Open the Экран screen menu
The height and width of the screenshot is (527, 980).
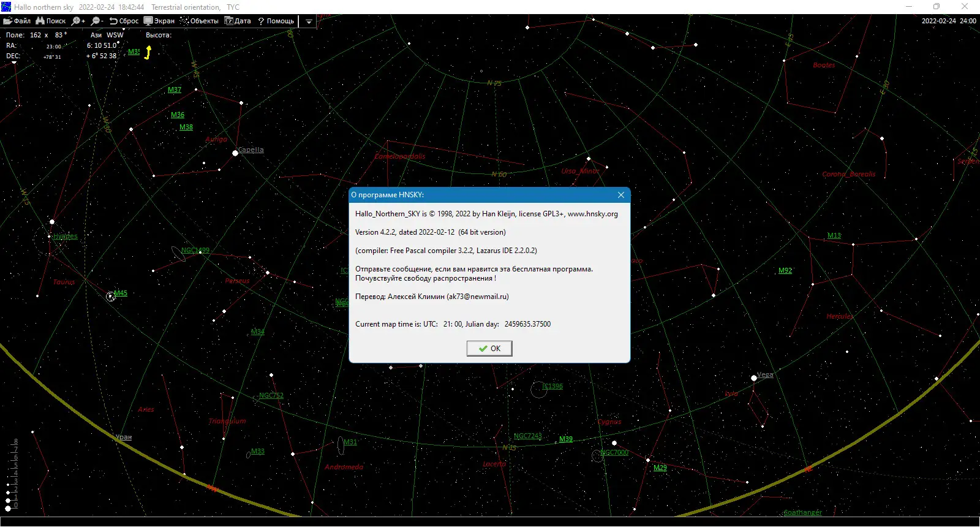point(159,21)
